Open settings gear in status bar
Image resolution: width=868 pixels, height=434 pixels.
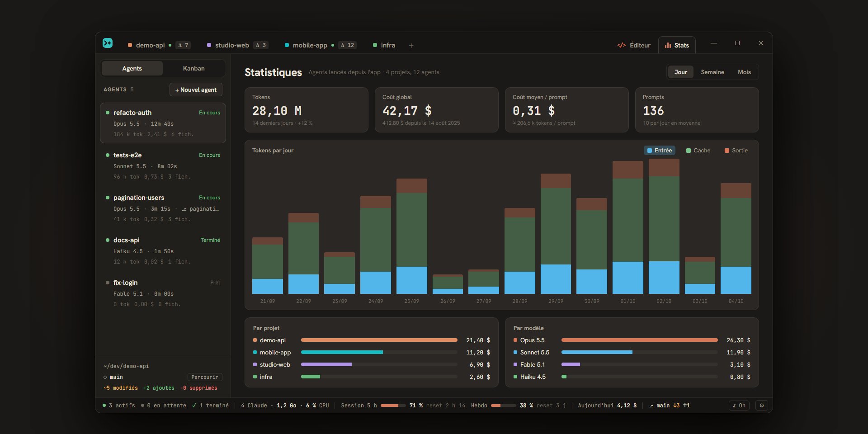[x=762, y=406]
